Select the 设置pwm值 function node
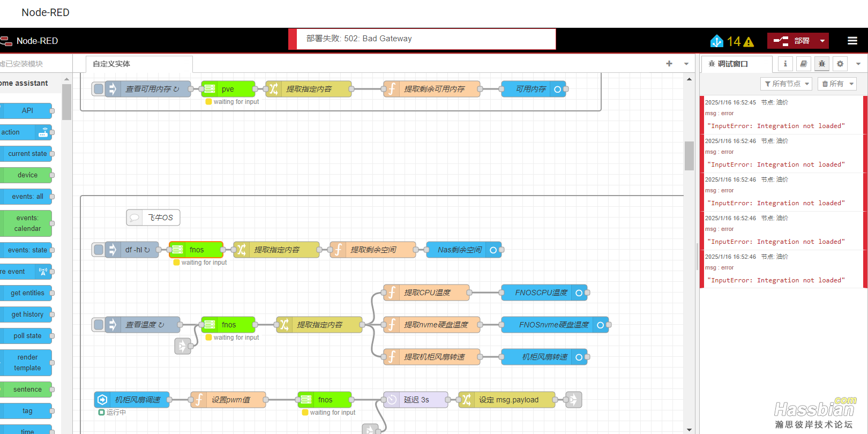The height and width of the screenshot is (434, 868). click(228, 400)
